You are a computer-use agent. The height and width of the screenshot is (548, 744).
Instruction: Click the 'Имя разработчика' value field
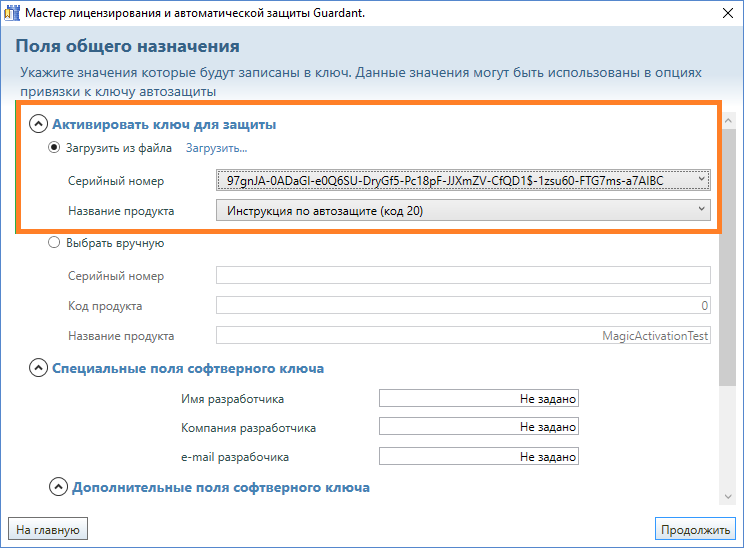pos(479,399)
